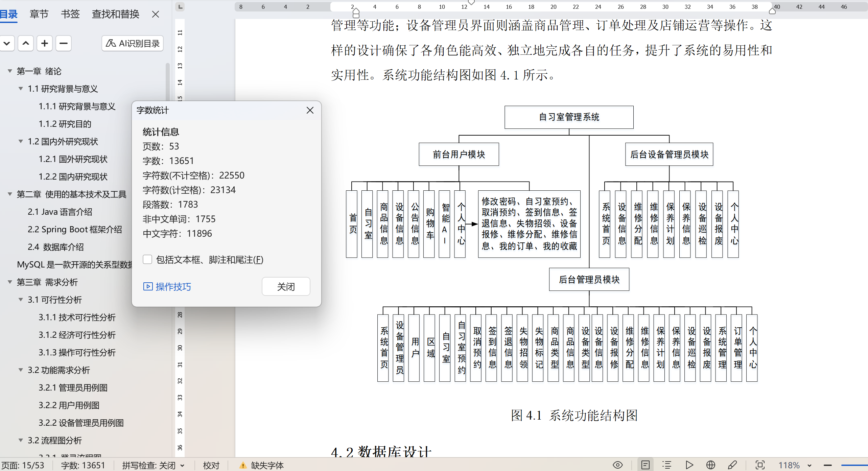Screen dimensions: 868x471
Task: Open the 118% zoom dropdown
Action: click(x=810, y=466)
